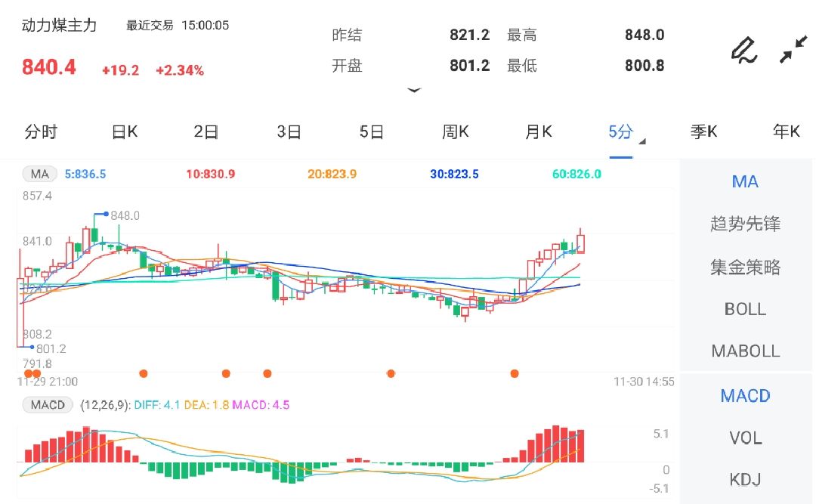Click the 5:836.5 moving average value
The height and width of the screenshot is (504, 816).
85,174
